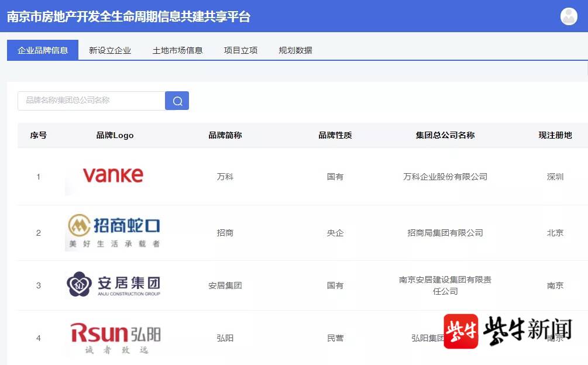This screenshot has height=365, width=588.
Task: Focus the brand name search input field
Action: tap(91, 101)
